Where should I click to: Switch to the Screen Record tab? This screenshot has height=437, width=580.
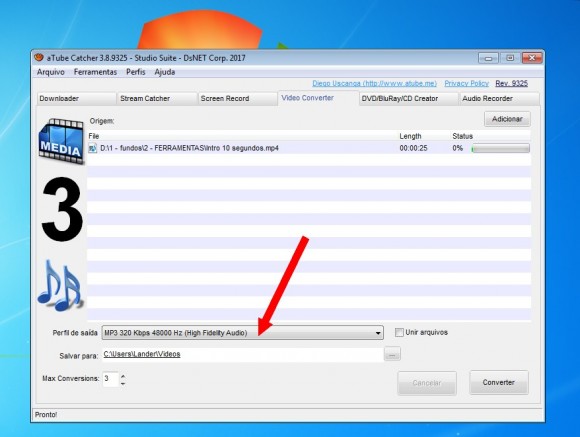pos(237,99)
